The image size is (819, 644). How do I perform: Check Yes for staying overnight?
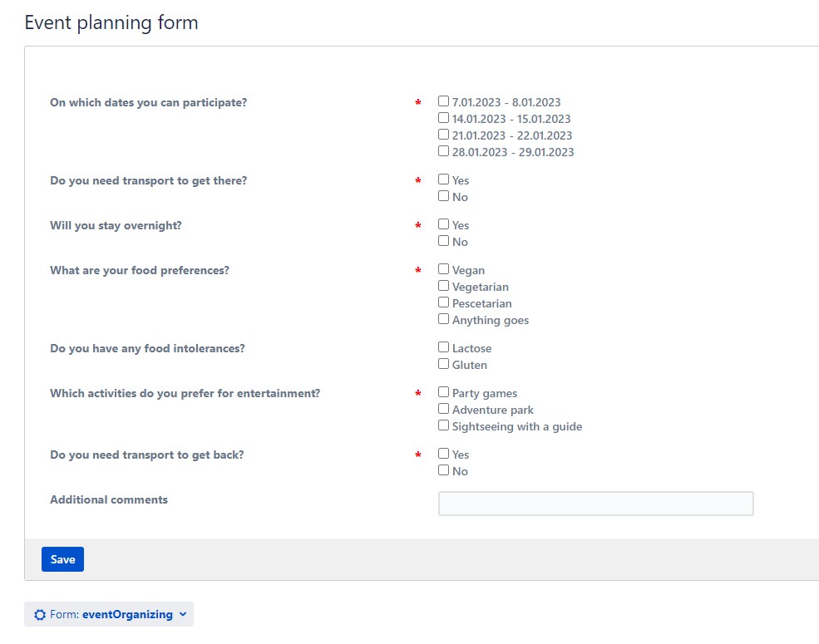click(x=443, y=223)
